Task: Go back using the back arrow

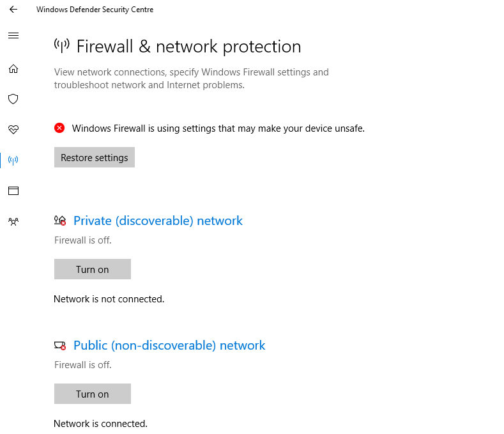Action: (13, 10)
